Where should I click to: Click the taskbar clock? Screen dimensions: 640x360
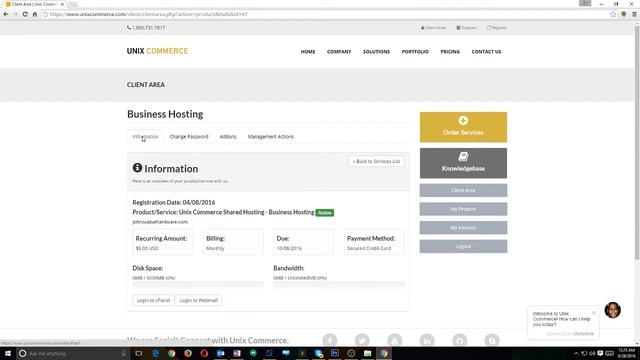(626, 353)
